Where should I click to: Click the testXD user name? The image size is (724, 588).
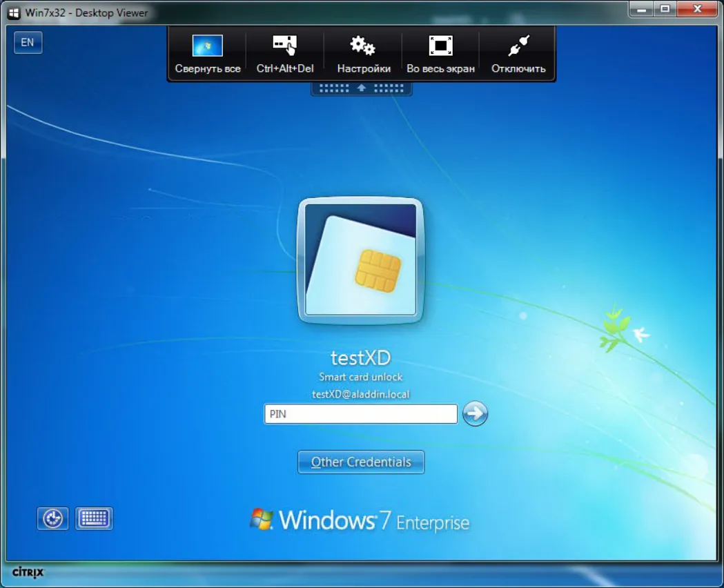[x=360, y=357]
